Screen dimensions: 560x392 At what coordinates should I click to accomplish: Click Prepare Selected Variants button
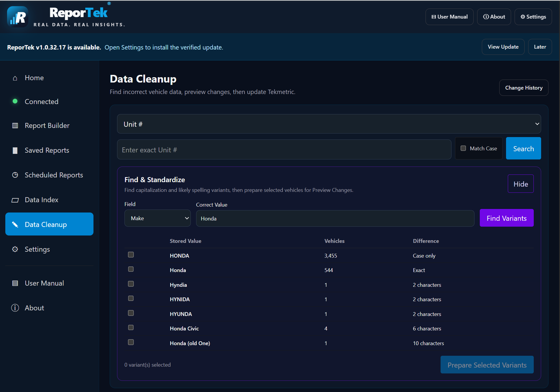pos(487,365)
